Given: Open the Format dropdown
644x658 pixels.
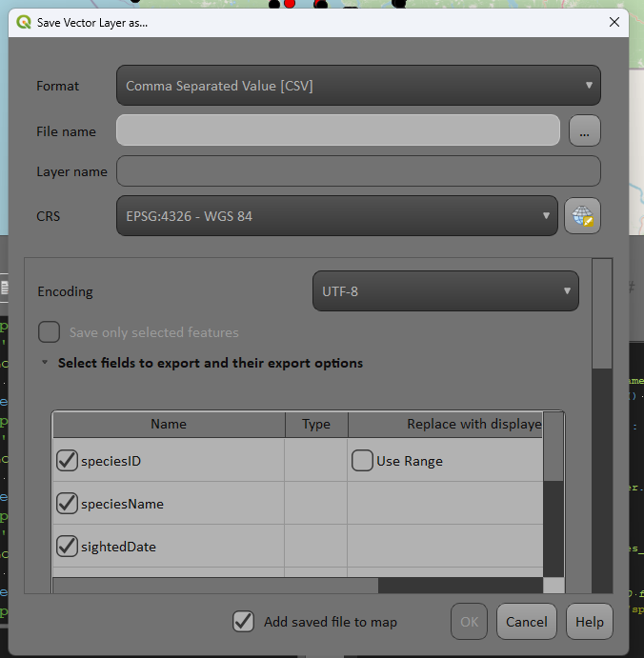Looking at the screenshot, I should pyautogui.click(x=358, y=86).
